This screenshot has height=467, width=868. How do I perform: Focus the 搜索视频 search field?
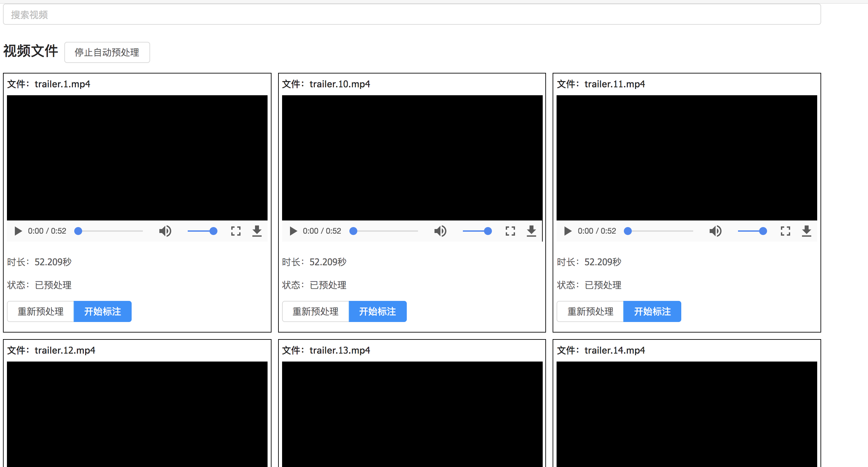click(412, 15)
